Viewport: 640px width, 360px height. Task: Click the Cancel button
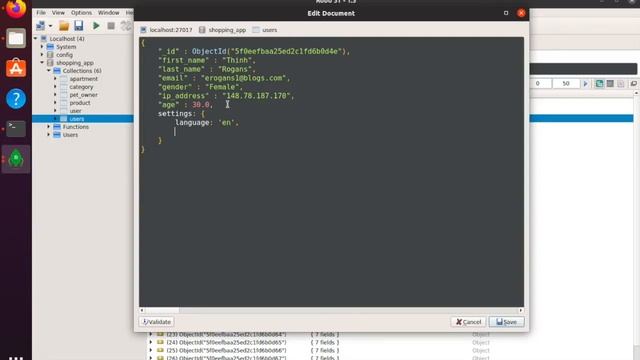[x=469, y=322]
